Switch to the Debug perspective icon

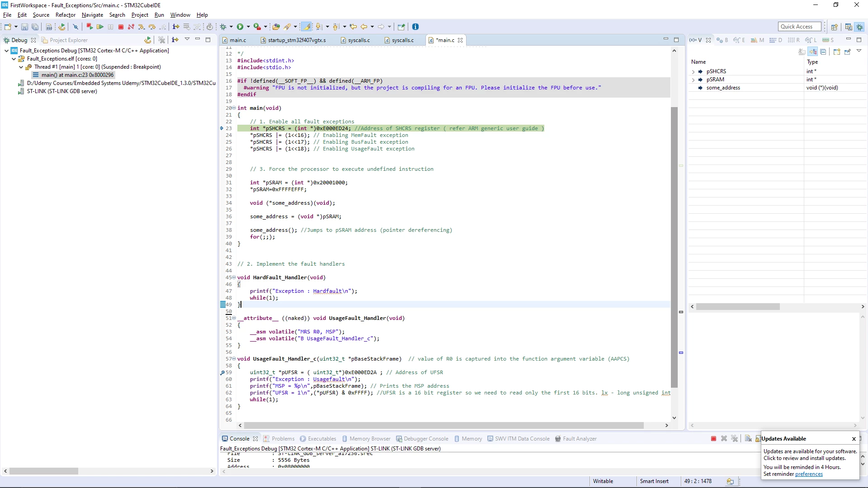pyautogui.click(x=859, y=27)
